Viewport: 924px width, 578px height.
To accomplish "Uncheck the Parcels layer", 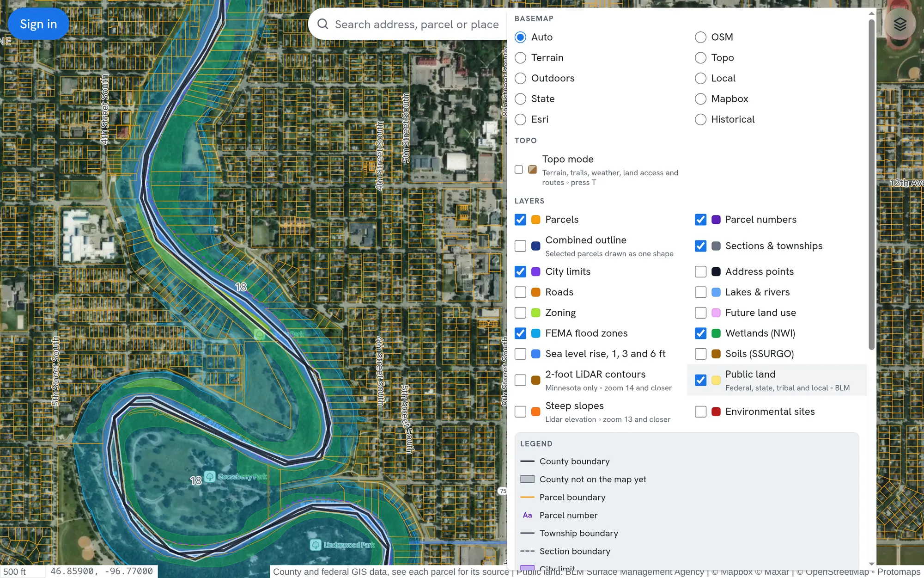I will 520,220.
